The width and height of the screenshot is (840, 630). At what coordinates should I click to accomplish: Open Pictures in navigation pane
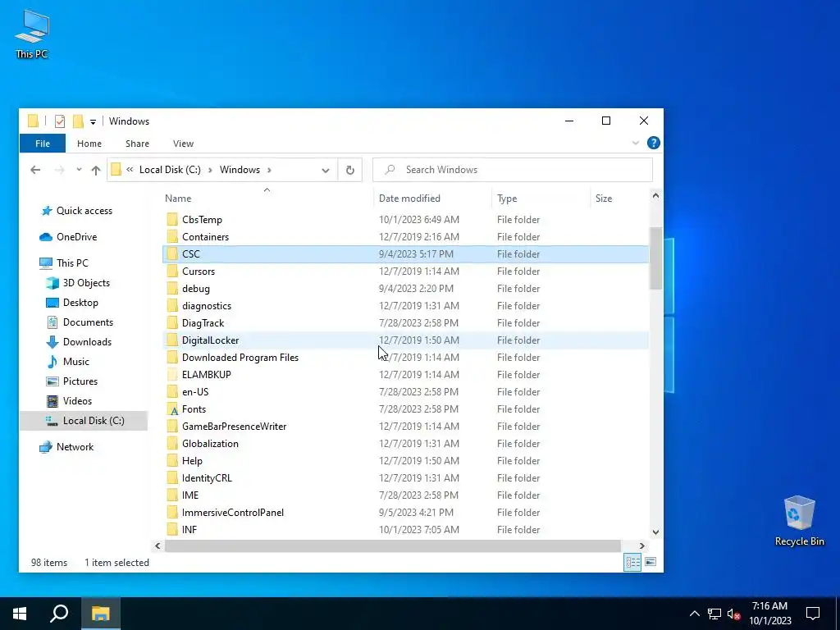[x=80, y=381]
